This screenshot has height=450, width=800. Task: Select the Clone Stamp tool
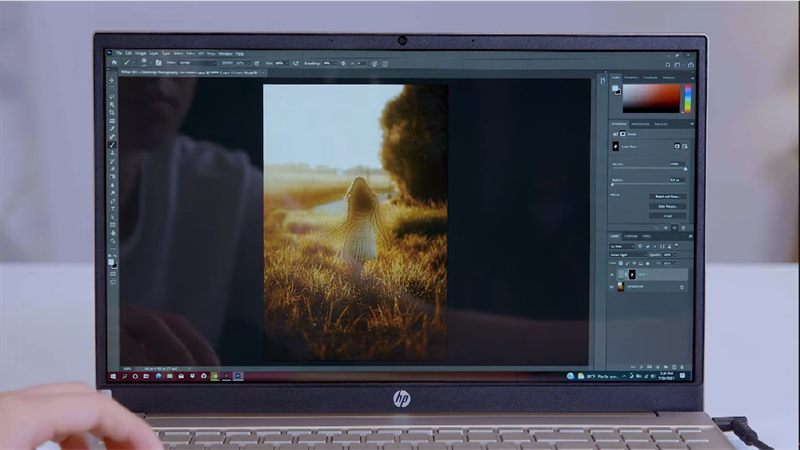click(112, 153)
